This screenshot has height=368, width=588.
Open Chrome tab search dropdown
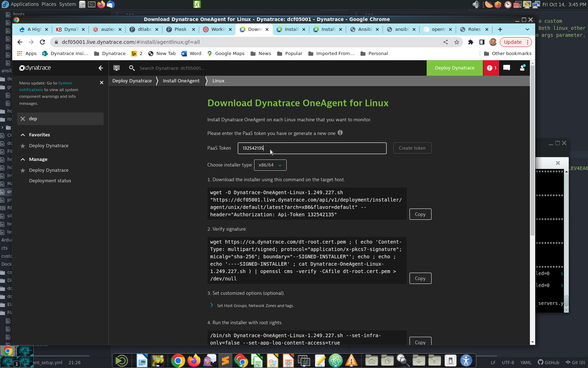(527, 29)
